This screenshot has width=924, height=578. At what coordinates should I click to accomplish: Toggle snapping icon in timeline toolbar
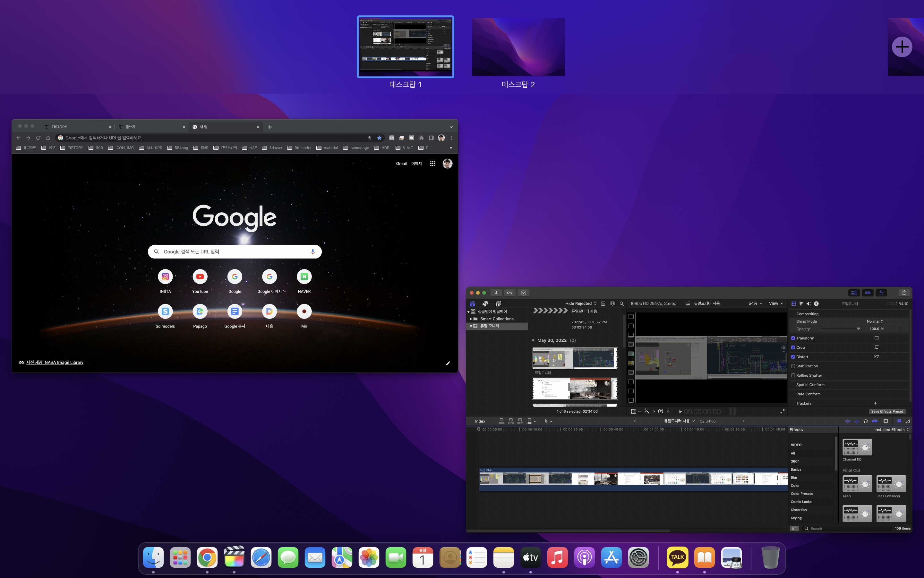tap(874, 421)
